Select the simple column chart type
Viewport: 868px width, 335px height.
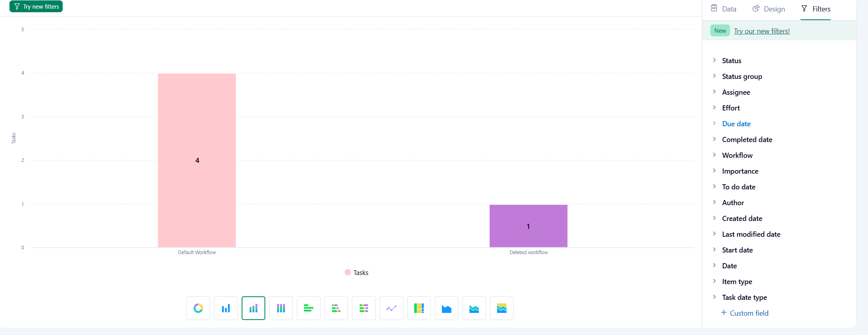click(226, 308)
